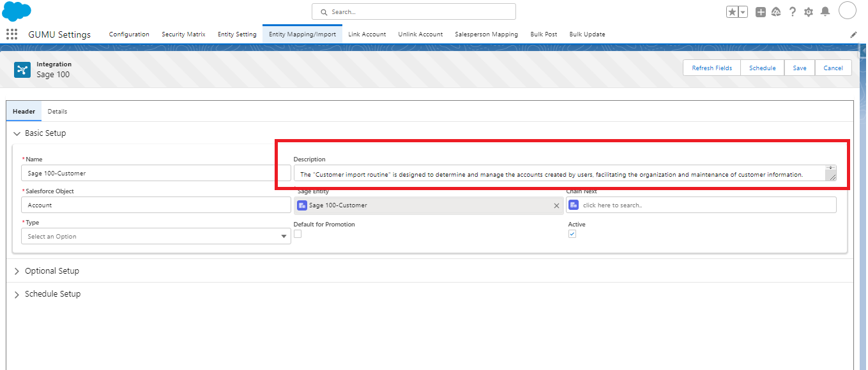Open the user profile avatar
Image resolution: width=868 pixels, height=370 pixels.
pos(847,11)
